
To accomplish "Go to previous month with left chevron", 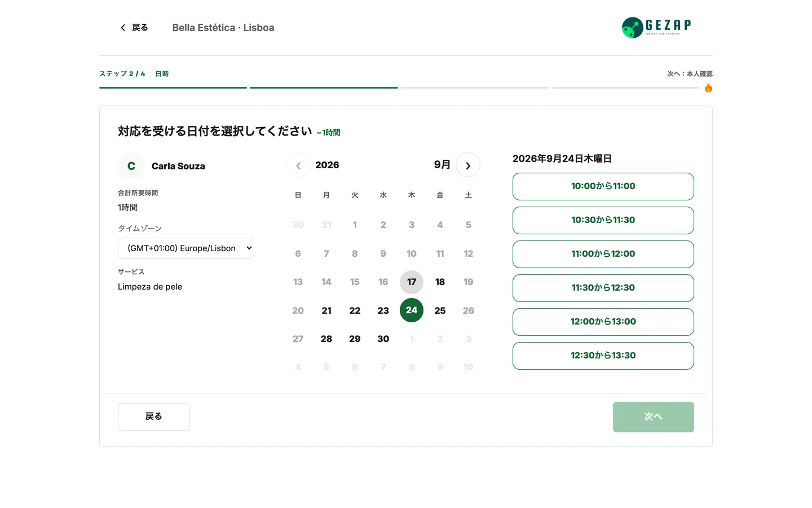I will [x=298, y=165].
